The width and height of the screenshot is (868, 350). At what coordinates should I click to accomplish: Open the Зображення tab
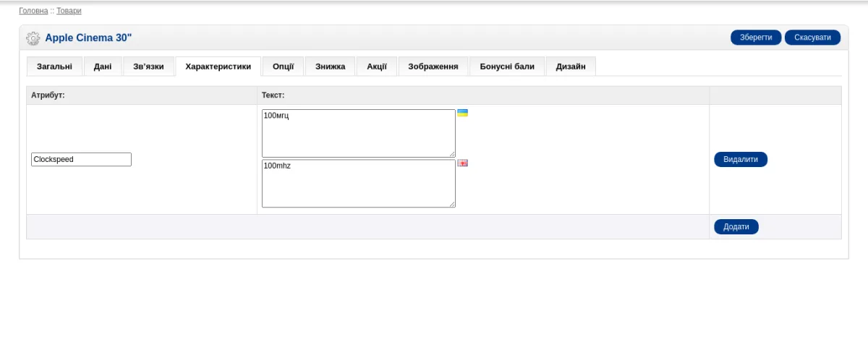click(x=433, y=67)
